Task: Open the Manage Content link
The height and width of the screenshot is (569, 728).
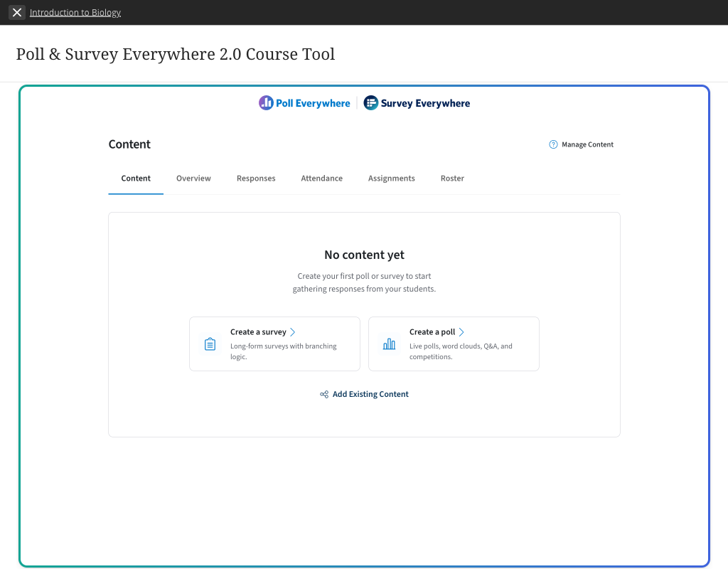Action: click(x=587, y=144)
